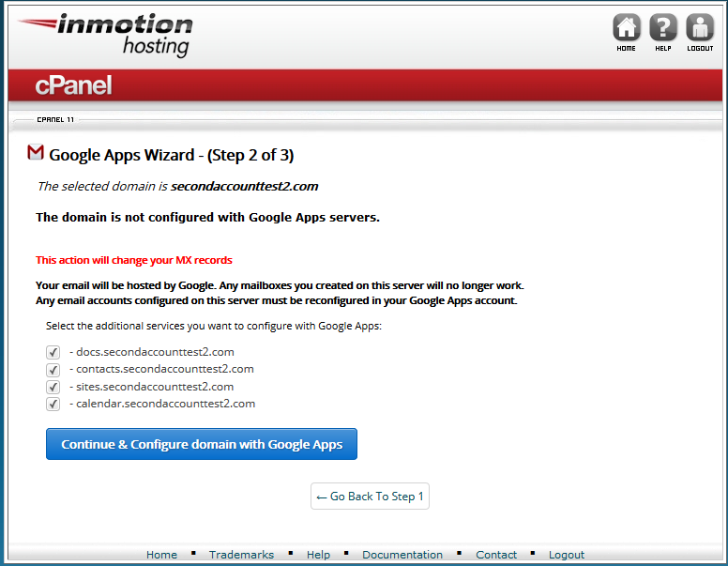Open the Help footer link
This screenshot has width=728, height=566.
pyautogui.click(x=318, y=555)
